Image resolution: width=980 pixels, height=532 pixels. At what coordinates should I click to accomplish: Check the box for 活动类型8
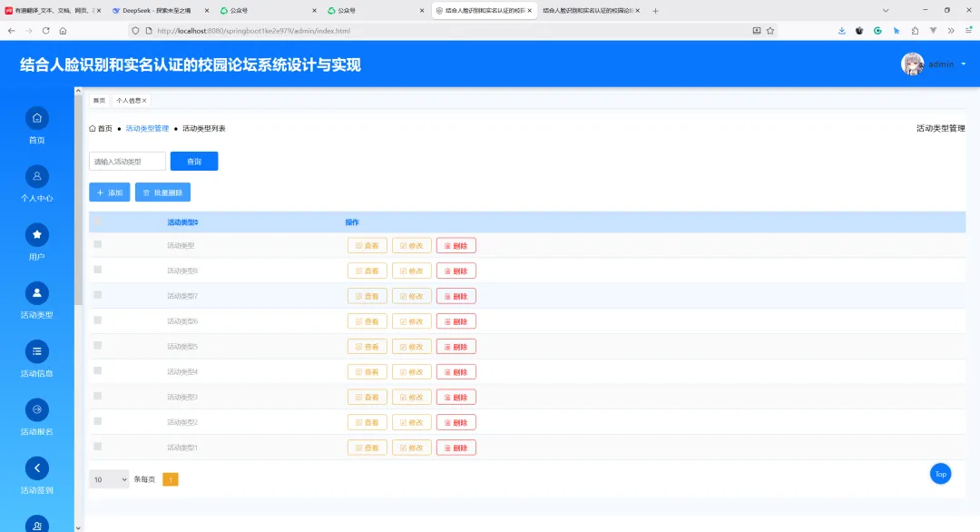(97, 270)
